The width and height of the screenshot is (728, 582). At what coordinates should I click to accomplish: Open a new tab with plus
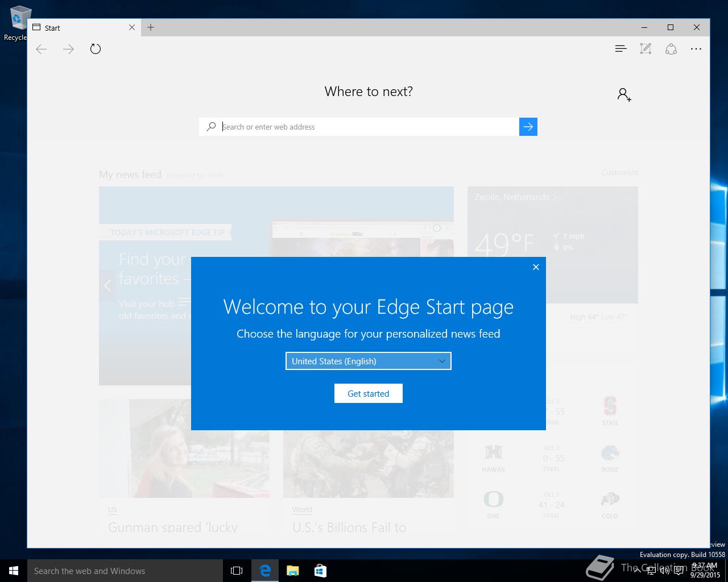(151, 27)
